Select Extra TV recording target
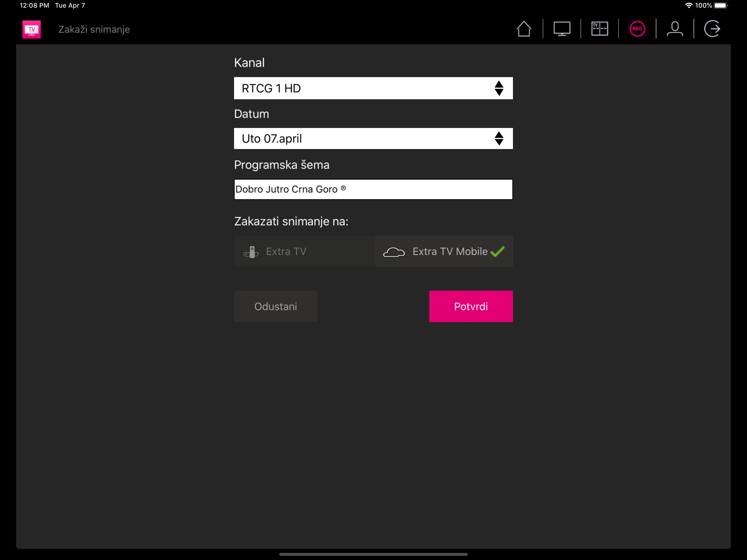Image resolution: width=747 pixels, height=560 pixels. coord(304,251)
